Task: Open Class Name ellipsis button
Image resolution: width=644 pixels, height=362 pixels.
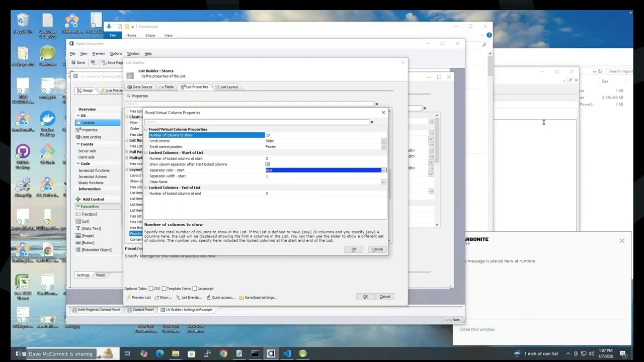Action: [384, 182]
